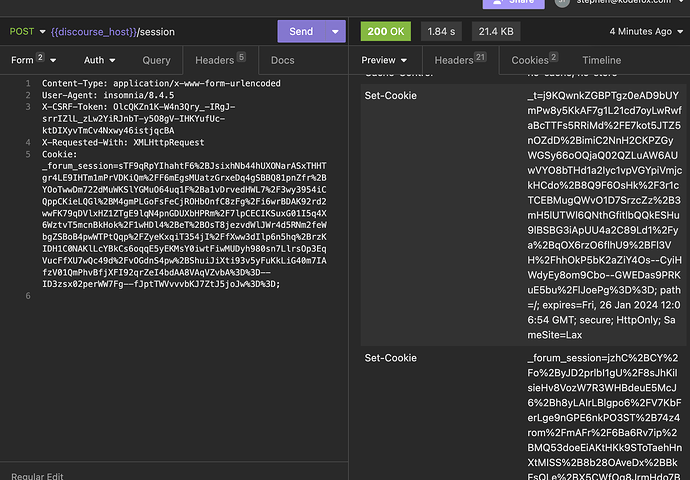Switch to Regular Edit mode

(37, 476)
